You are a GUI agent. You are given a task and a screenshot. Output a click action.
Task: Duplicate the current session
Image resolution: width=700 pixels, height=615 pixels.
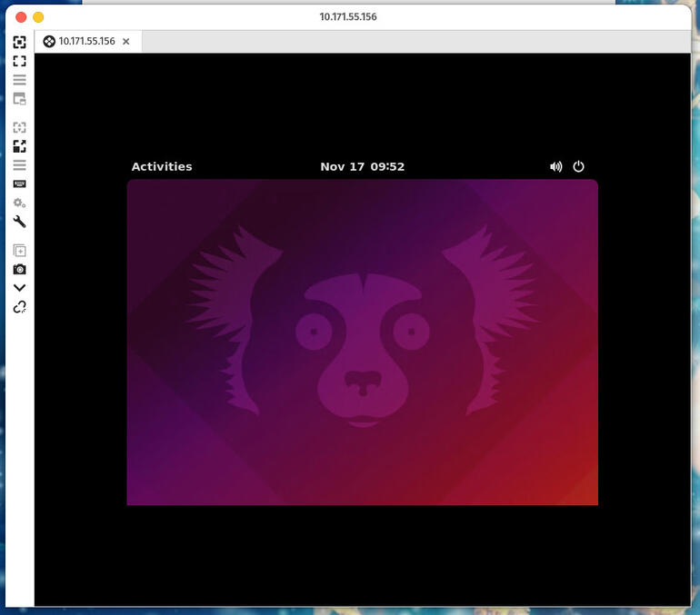point(19,250)
